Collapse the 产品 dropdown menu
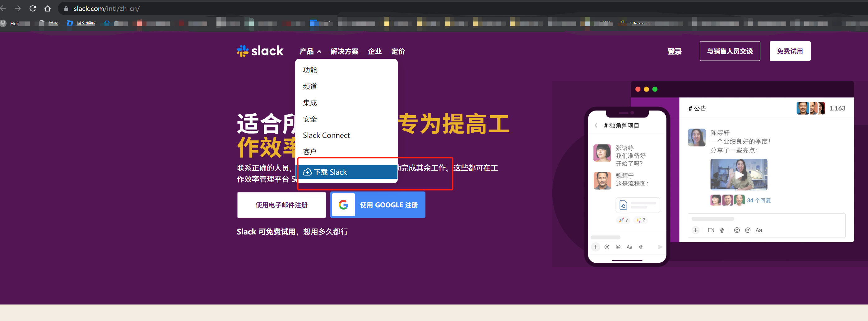The width and height of the screenshot is (868, 321). (x=310, y=51)
